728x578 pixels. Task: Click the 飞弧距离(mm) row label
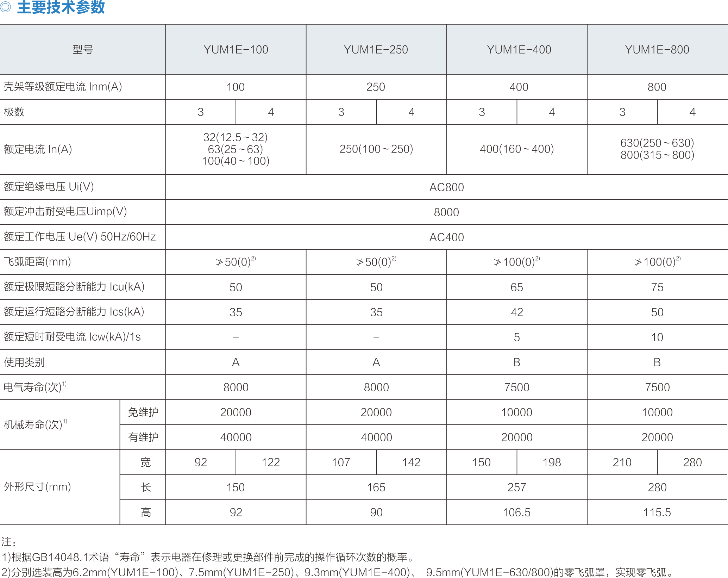coord(37,262)
